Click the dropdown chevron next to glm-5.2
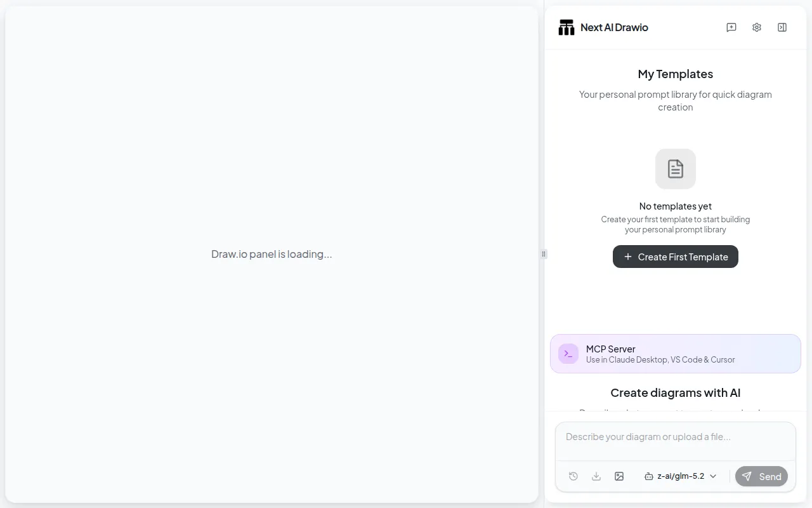Image resolution: width=812 pixels, height=508 pixels. pos(713,476)
